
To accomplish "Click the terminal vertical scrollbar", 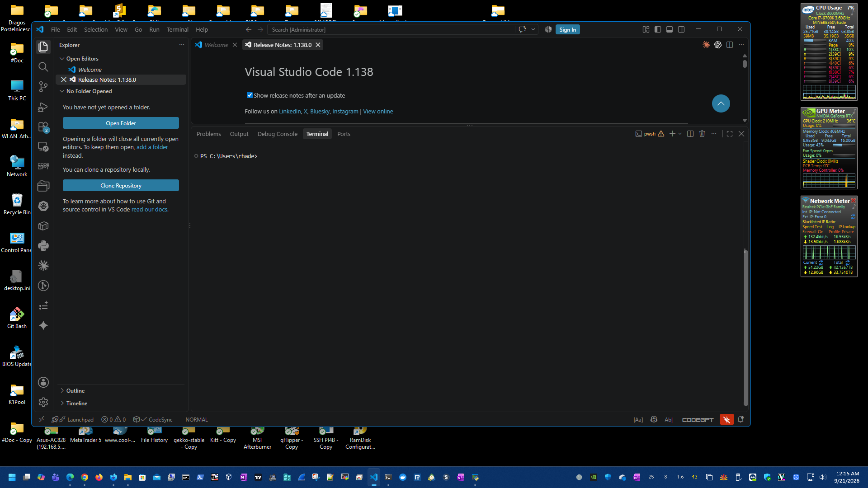I will [x=745, y=328].
